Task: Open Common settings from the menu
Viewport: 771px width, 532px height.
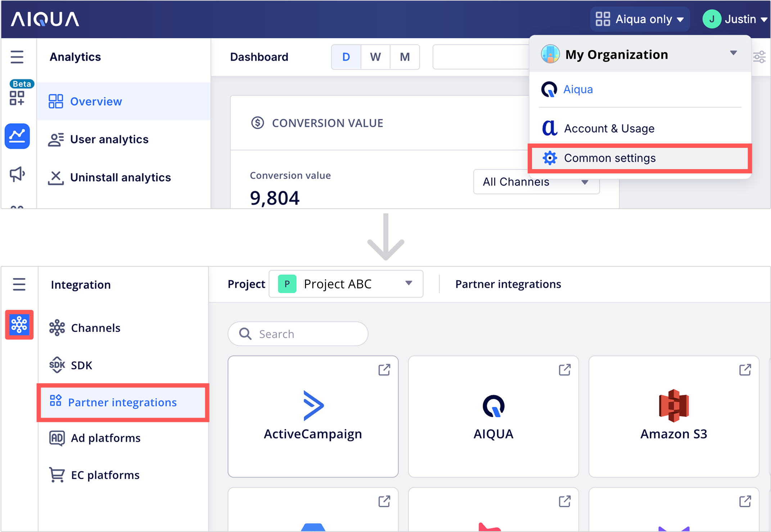Action: 640,158
